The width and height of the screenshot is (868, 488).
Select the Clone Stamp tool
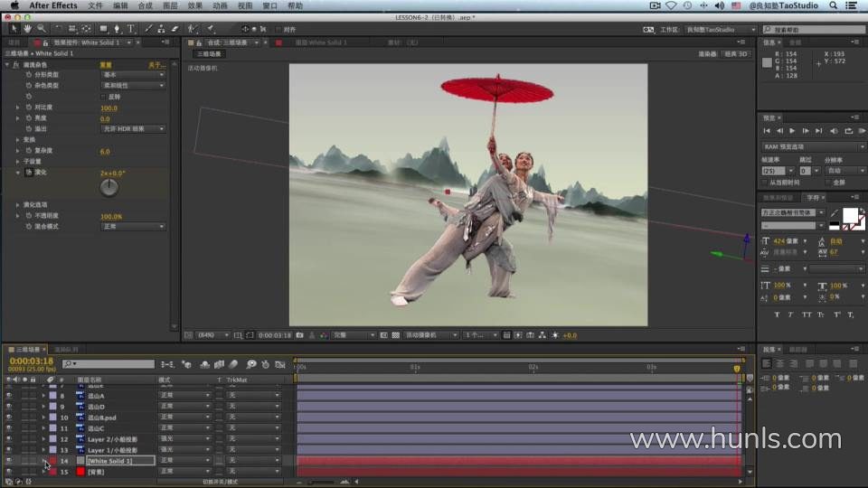161,29
